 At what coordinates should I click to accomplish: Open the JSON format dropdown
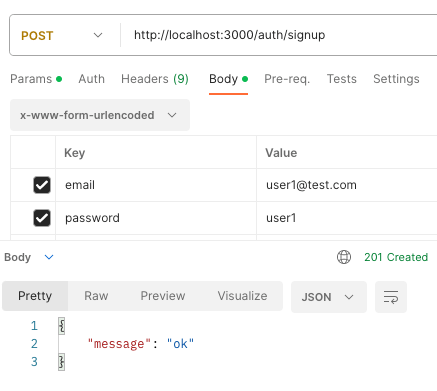[x=329, y=297]
